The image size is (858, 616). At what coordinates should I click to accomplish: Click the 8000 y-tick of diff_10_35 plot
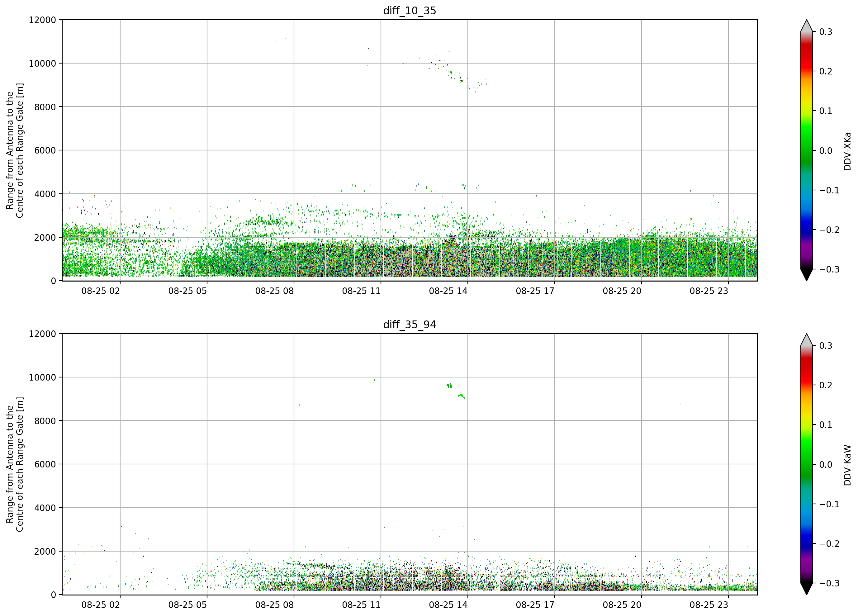click(45, 107)
